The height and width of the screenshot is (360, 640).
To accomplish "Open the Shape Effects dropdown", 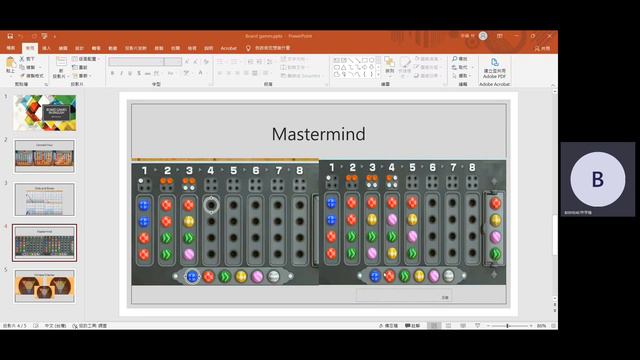I will click(x=427, y=76).
